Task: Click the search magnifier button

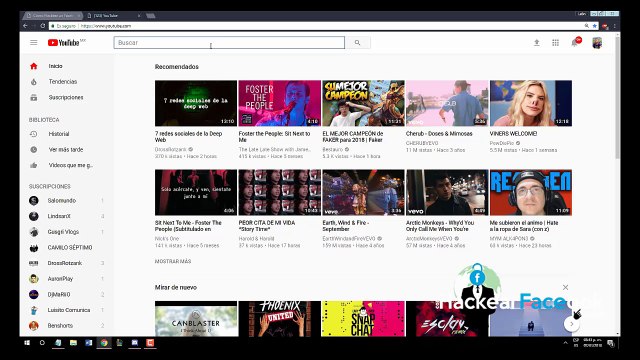Action: click(358, 42)
